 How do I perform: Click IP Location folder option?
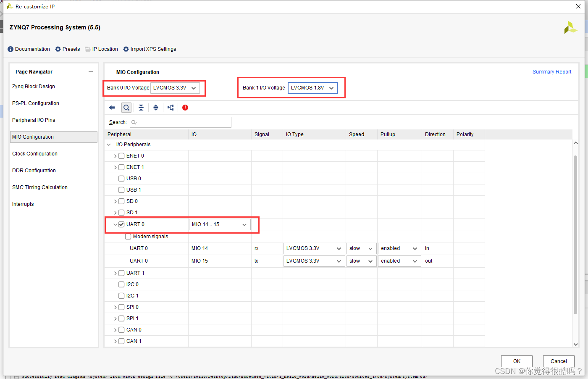[102, 49]
